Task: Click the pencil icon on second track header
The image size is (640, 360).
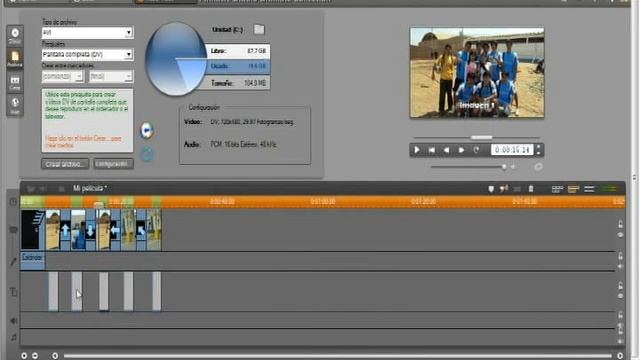Action: (x=13, y=262)
